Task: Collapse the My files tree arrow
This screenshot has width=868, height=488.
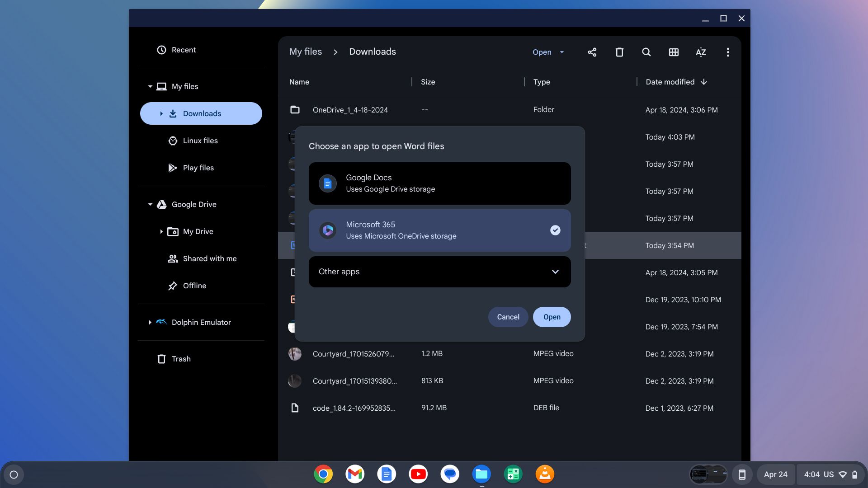Action: [x=150, y=86]
